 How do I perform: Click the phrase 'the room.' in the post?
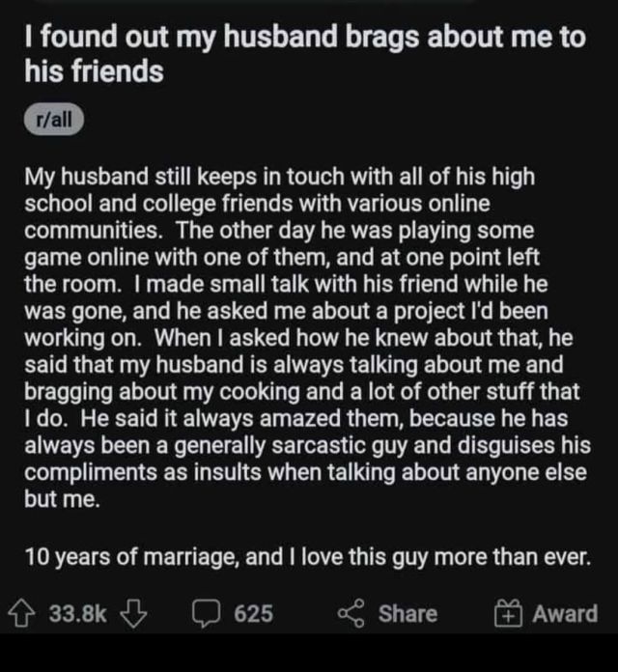click(73, 285)
